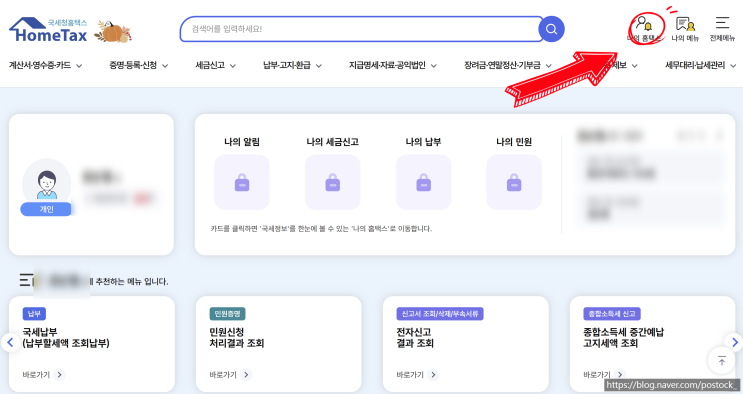Click previous arrow of recommended menu carousel
The width and height of the screenshot is (743, 394).
pos(10,342)
